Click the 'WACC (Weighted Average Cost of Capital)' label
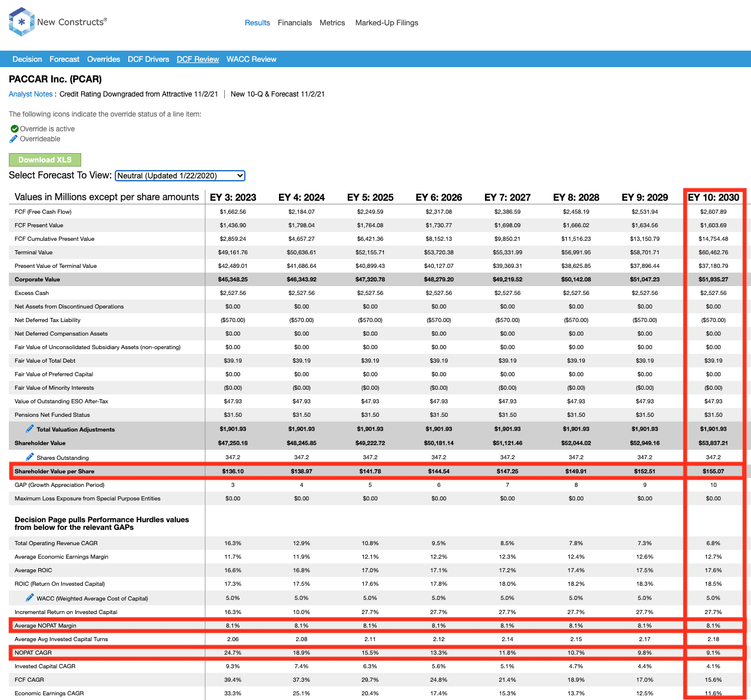The image size is (751, 700). click(92, 599)
